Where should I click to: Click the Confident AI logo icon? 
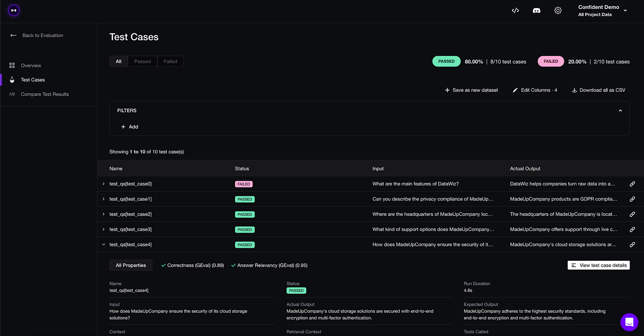14,10
